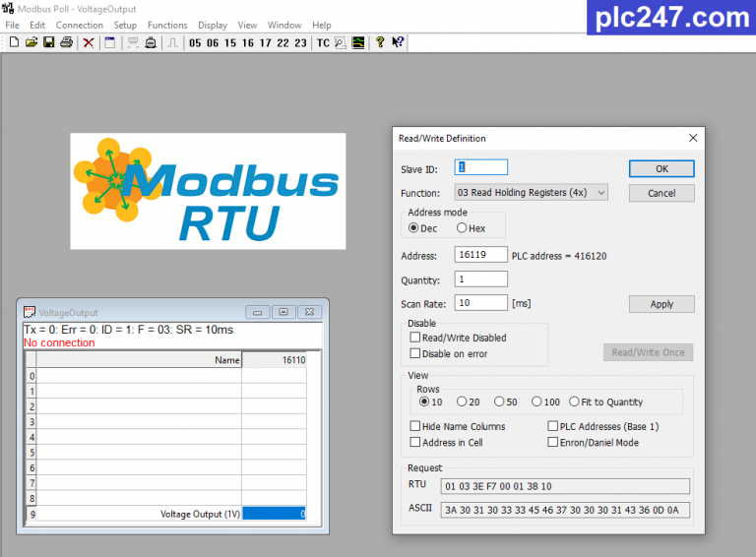Screen dimensions: 756x557
Task: Open the Edit menu
Action: point(37,25)
